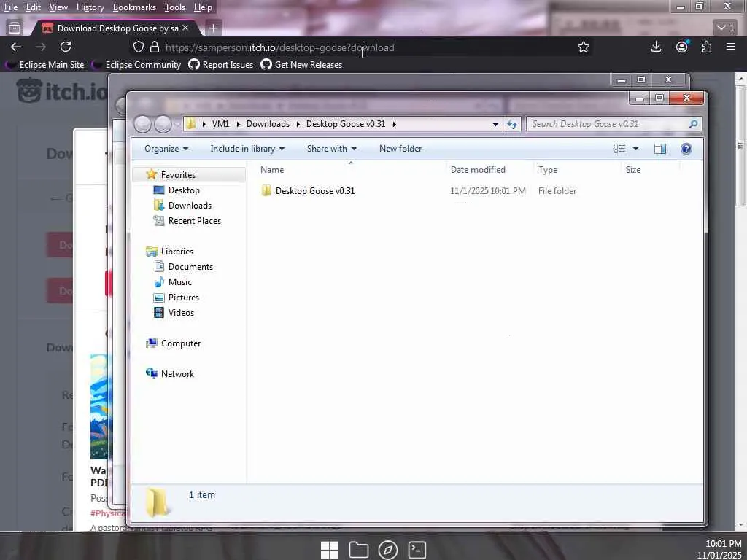Open the Include in library dropdown
This screenshot has width=747, height=560.
click(x=247, y=149)
